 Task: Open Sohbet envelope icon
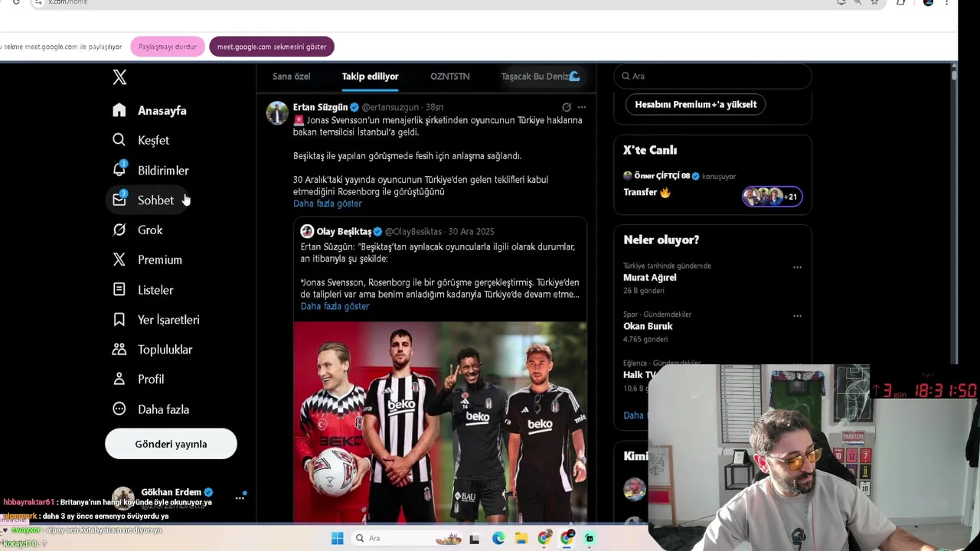119,199
